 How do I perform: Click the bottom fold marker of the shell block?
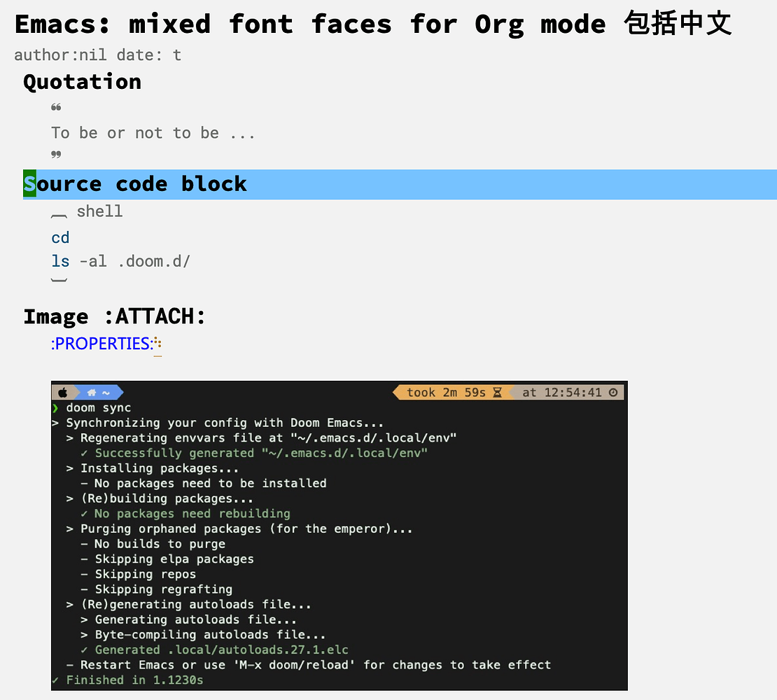pyautogui.click(x=59, y=279)
